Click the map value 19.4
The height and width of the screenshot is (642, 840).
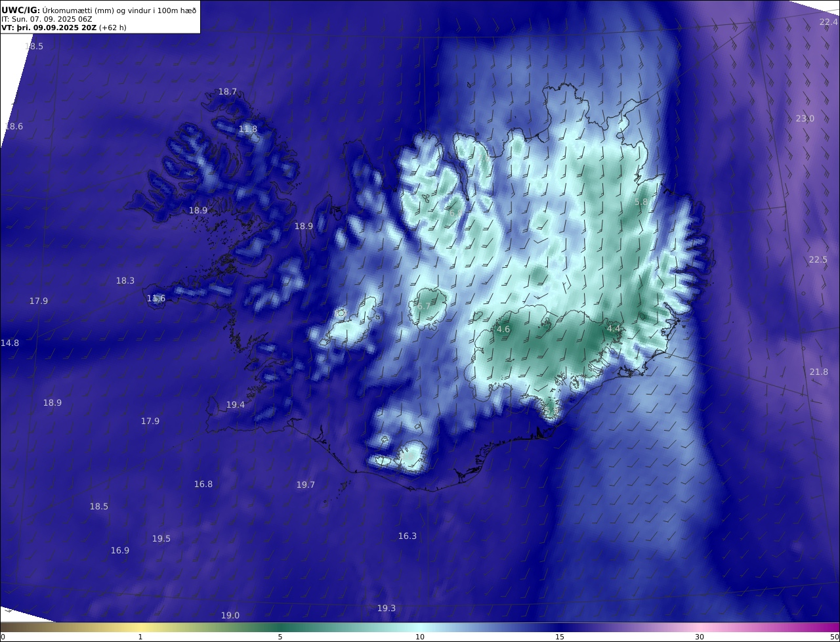pyautogui.click(x=236, y=405)
